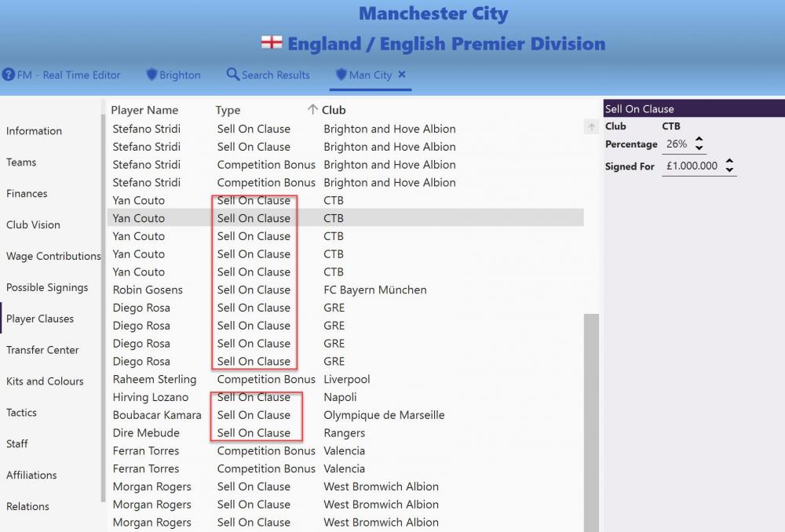The image size is (785, 532).
Task: Open the Affiliations section
Action: tap(31, 475)
